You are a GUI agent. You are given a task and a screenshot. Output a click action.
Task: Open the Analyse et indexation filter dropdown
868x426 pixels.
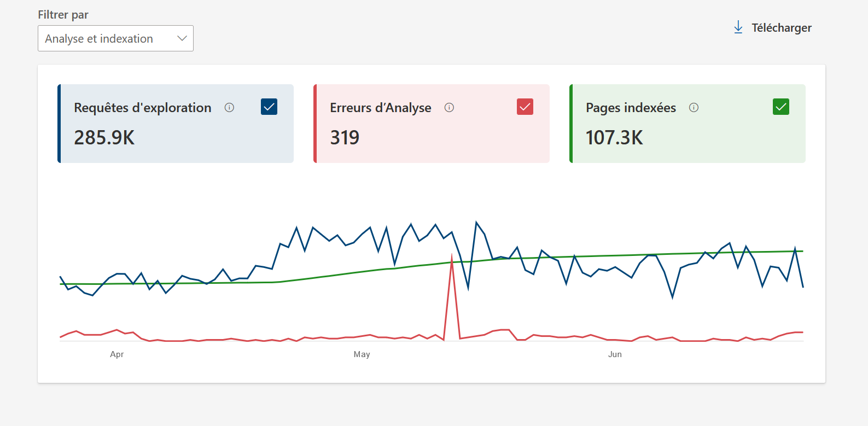point(115,38)
